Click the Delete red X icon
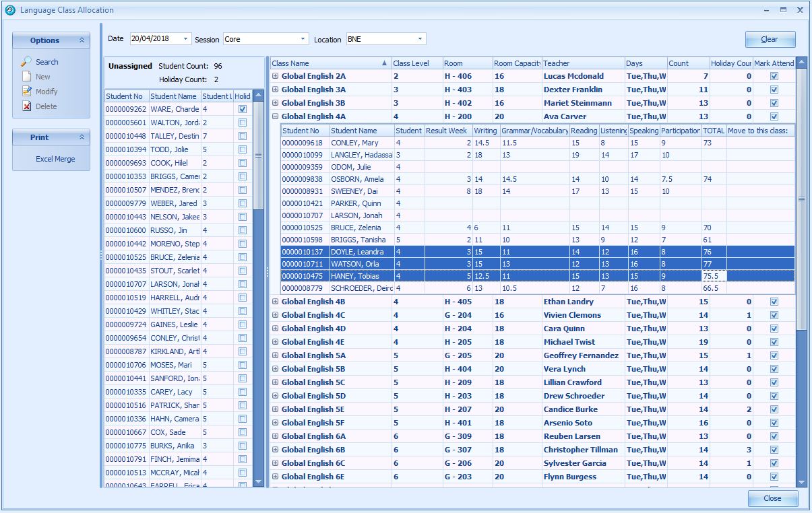 pyautogui.click(x=26, y=106)
